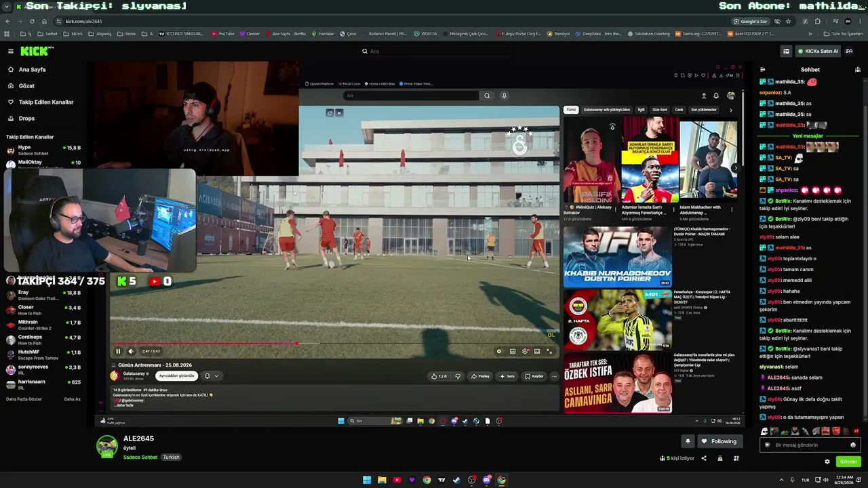Open the Özbek İstifa video thumbnail

(617, 383)
